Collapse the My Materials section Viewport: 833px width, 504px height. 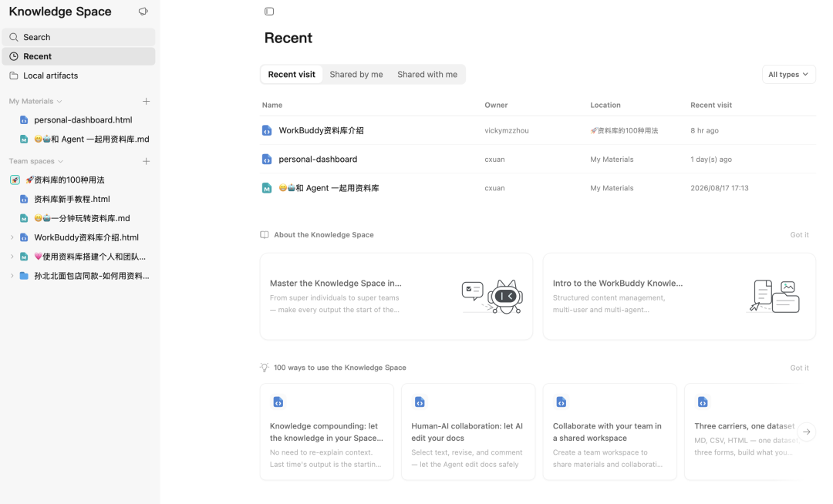coord(59,101)
